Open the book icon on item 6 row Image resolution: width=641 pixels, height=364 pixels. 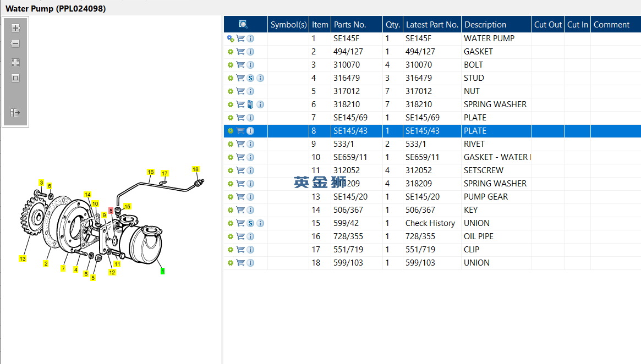pos(250,104)
